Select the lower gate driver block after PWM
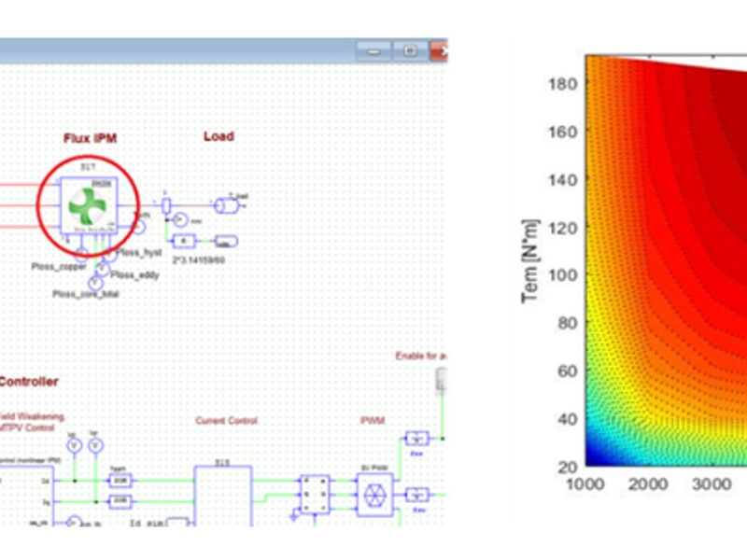This screenshot has height=560, width=747. pyautogui.click(x=417, y=496)
